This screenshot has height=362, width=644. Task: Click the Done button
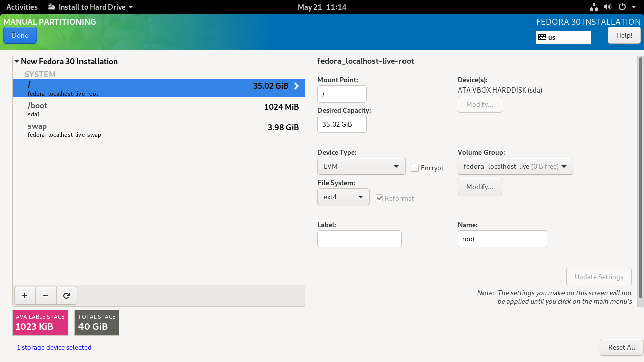coord(20,35)
